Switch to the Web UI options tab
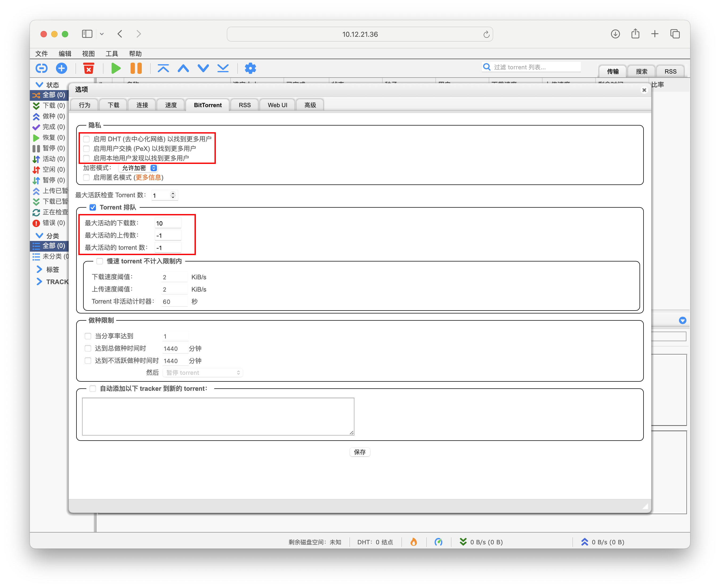 pyautogui.click(x=277, y=105)
